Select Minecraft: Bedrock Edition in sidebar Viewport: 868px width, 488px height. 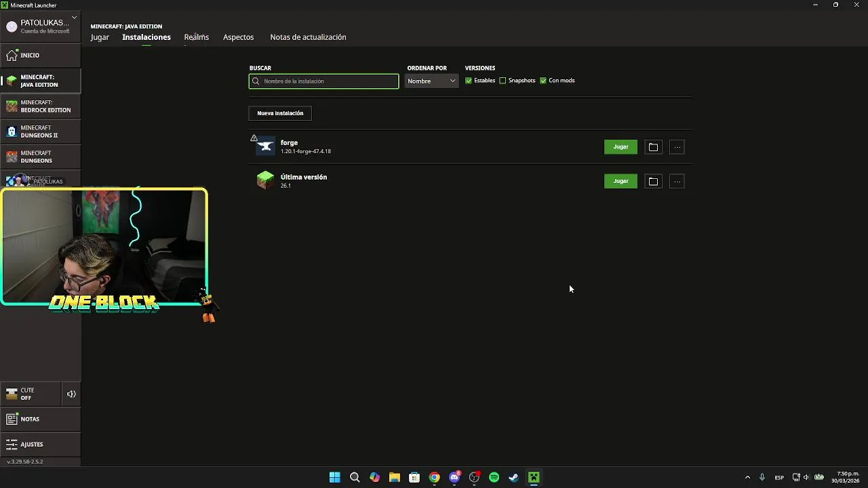(40, 106)
